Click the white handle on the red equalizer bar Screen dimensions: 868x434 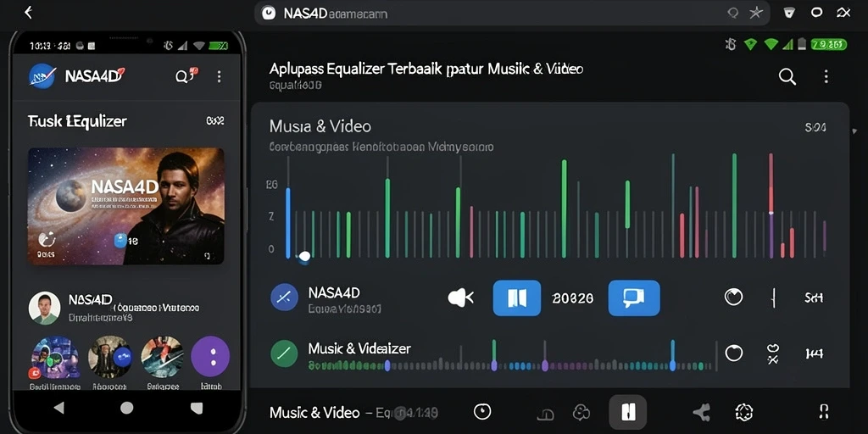[771, 213]
